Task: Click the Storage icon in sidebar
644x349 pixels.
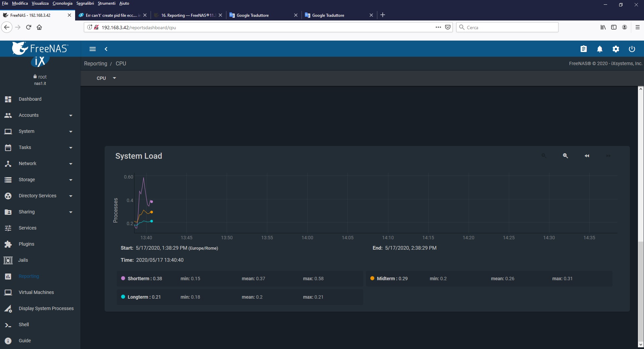Action: click(x=8, y=180)
